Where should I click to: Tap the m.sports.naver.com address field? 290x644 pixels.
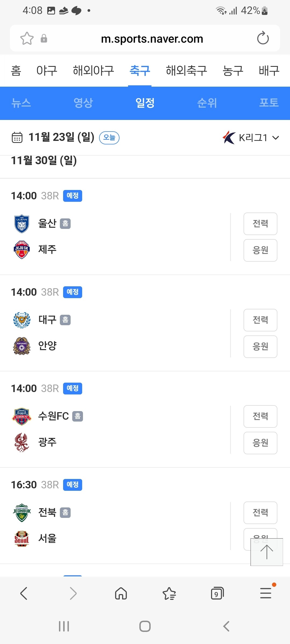tap(152, 39)
